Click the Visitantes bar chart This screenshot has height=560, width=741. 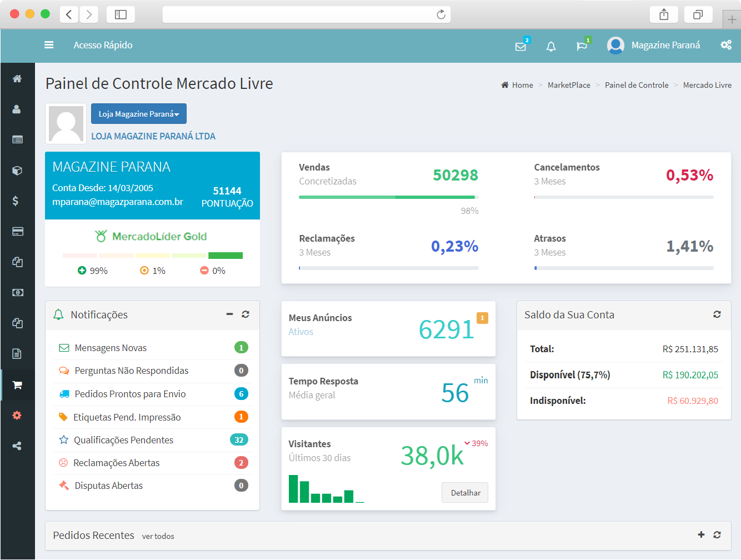(x=327, y=489)
